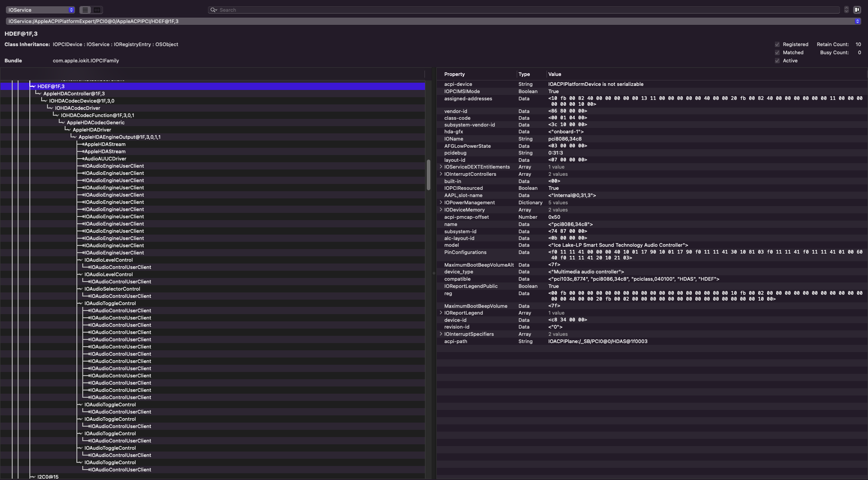Select the AFGLowPowerState property row
Screen dimensions: 868x480
coord(651,146)
